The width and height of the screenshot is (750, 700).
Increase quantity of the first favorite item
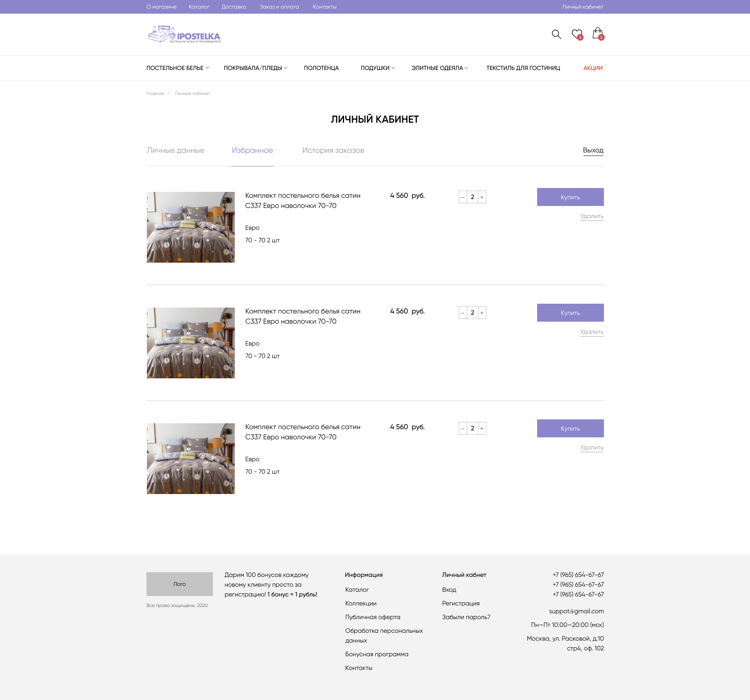click(x=482, y=197)
